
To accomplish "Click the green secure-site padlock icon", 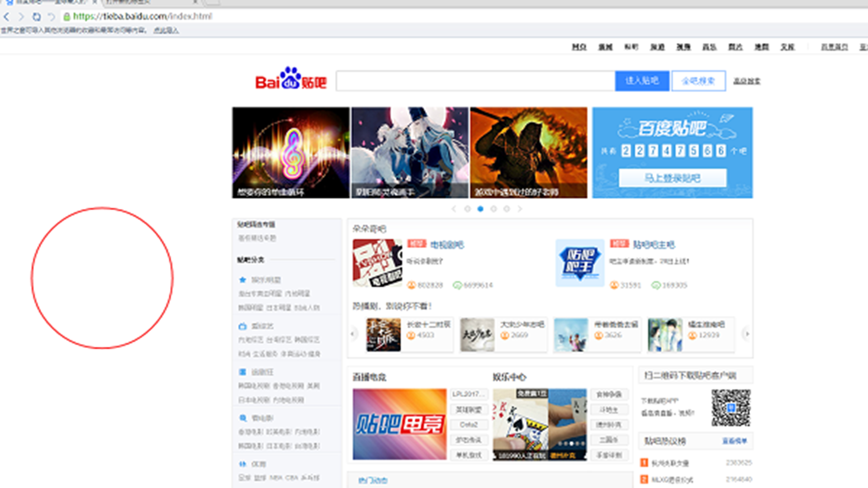I will coord(66,17).
